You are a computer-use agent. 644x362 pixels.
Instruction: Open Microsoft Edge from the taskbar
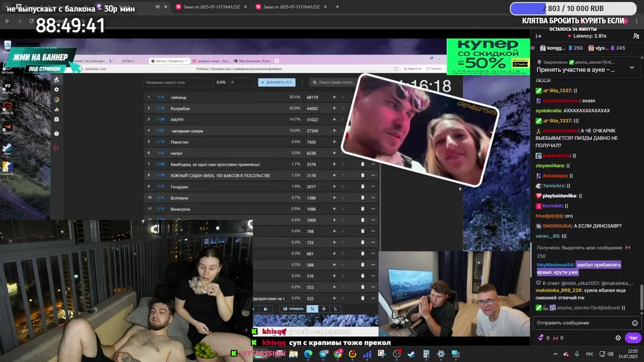(308, 354)
